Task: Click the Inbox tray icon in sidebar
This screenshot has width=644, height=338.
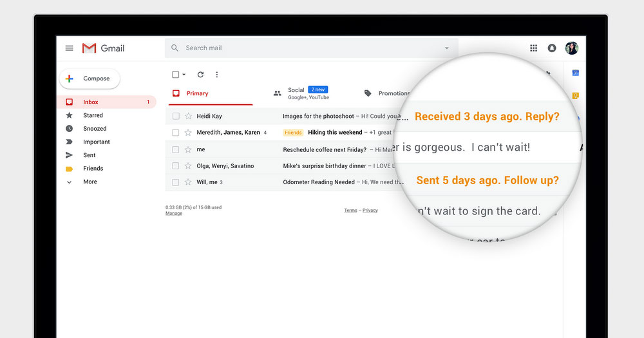Action: click(70, 102)
